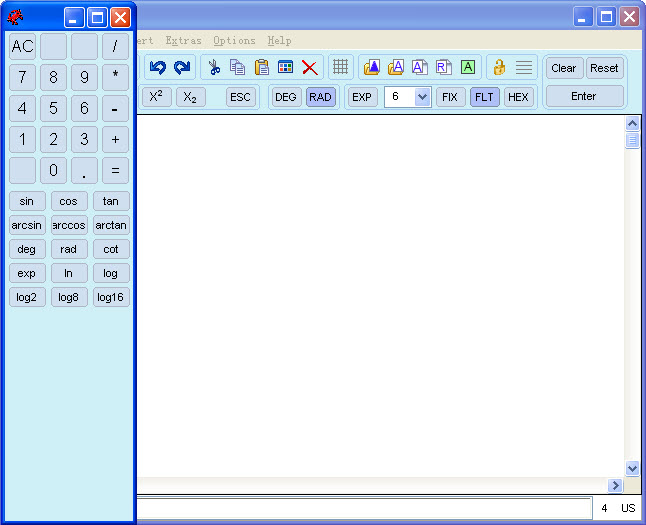Open the Extras menu
The image size is (646, 525).
click(x=183, y=41)
